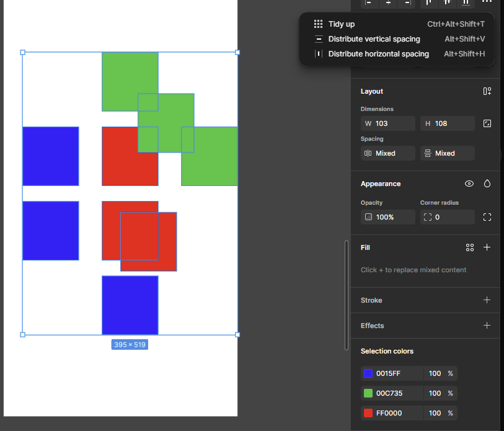
Task: Click the Appearance section heading
Action: pyautogui.click(x=381, y=184)
